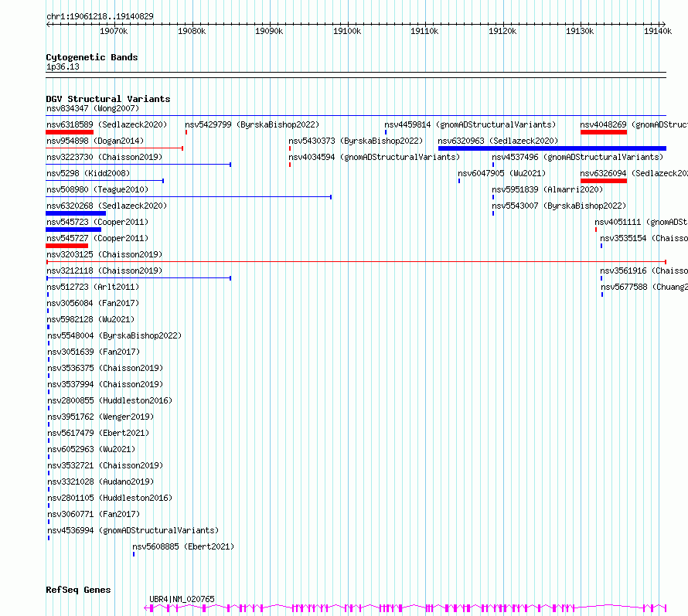Open nsv3212118 (Chaisson2019) label

[x=104, y=271]
